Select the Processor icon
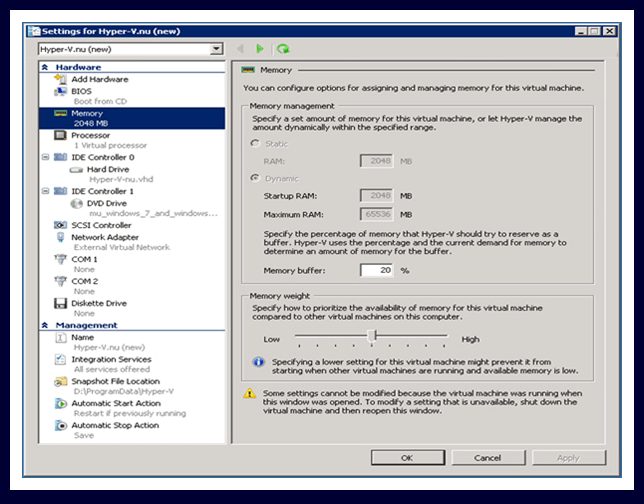 click(60, 135)
